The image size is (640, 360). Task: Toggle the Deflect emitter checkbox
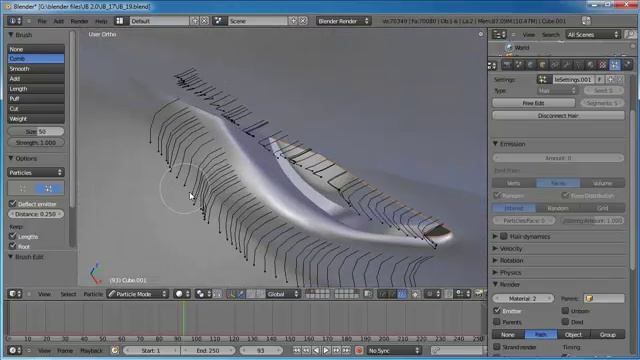(x=13, y=203)
